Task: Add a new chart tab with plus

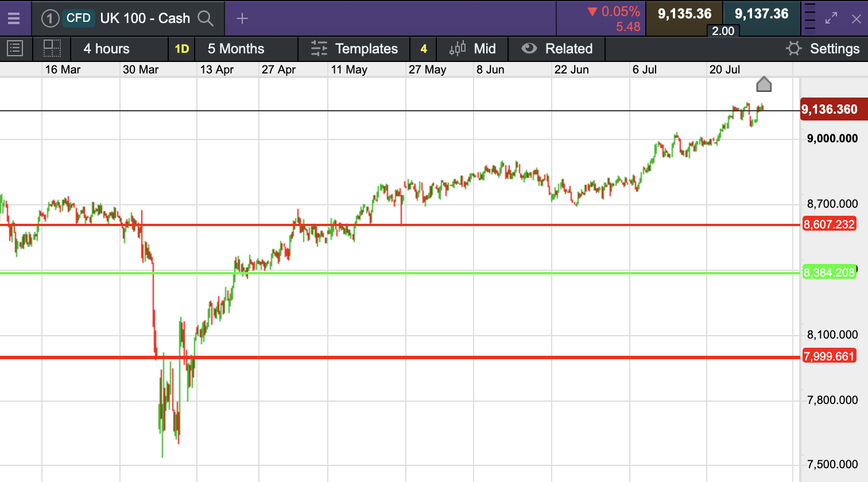Action: tap(242, 18)
